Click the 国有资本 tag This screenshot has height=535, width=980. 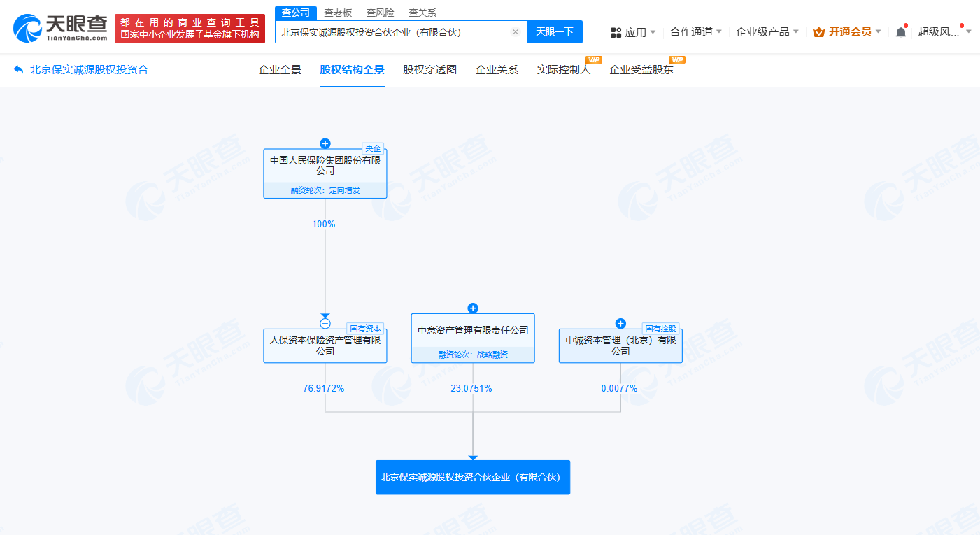pyautogui.click(x=366, y=329)
